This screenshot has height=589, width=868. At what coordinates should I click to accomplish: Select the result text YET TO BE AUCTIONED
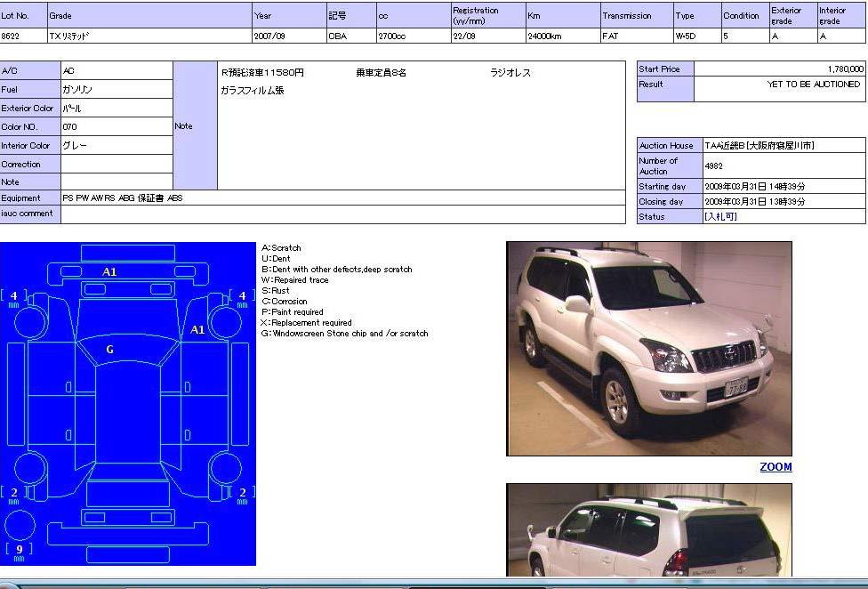[x=814, y=85]
